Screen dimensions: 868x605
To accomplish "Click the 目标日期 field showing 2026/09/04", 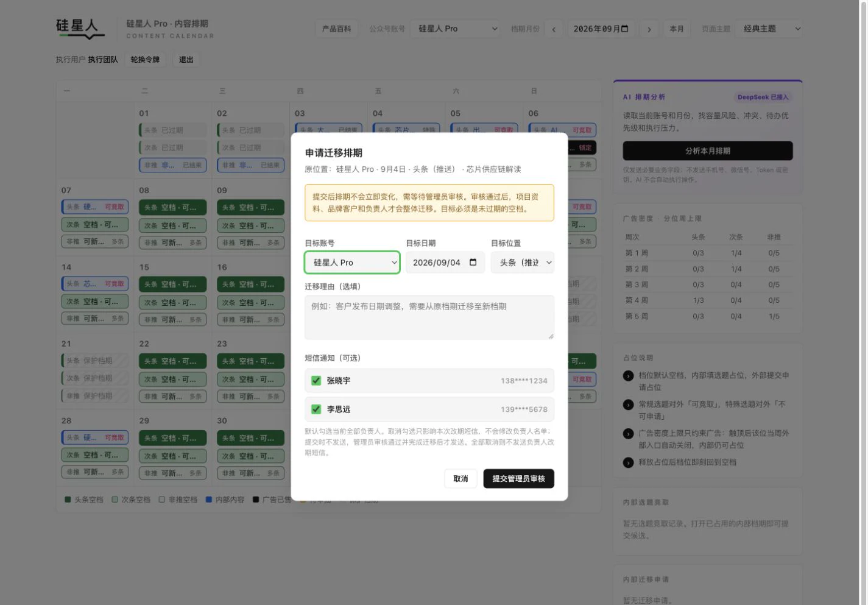I will pyautogui.click(x=445, y=263).
